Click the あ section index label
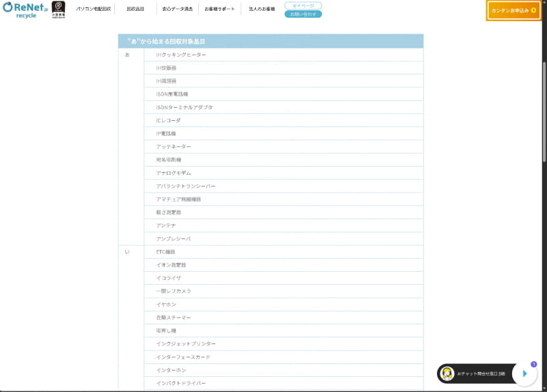The width and height of the screenshot is (547, 392). pos(127,55)
